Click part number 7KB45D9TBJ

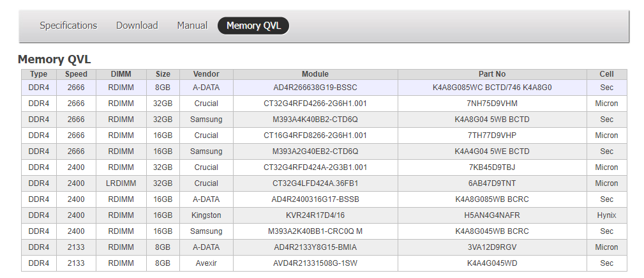click(x=492, y=167)
